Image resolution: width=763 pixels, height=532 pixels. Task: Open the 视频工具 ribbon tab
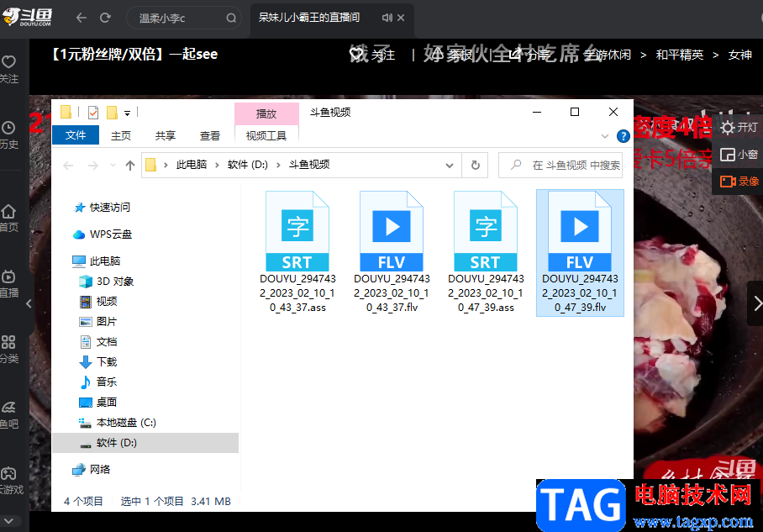266,135
